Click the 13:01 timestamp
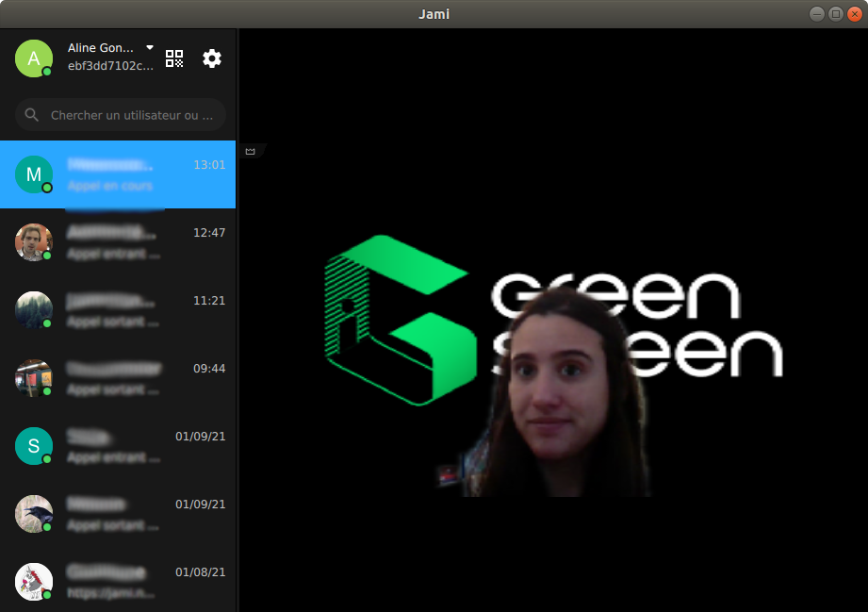The height and width of the screenshot is (612, 868). click(209, 165)
